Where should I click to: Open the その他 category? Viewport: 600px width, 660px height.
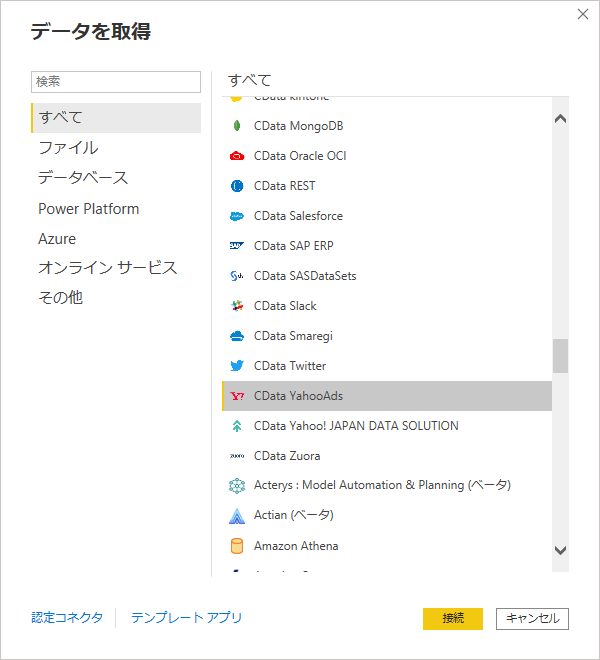pos(116,298)
